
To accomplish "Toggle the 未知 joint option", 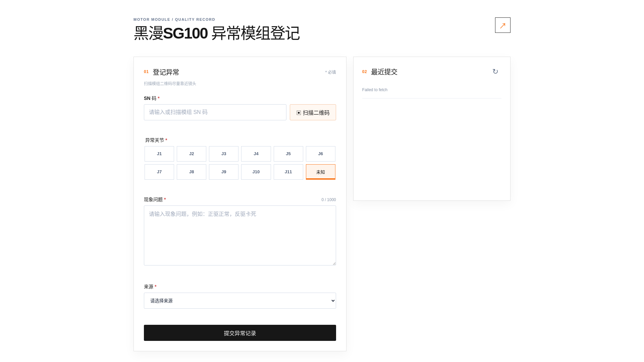I will (321, 172).
